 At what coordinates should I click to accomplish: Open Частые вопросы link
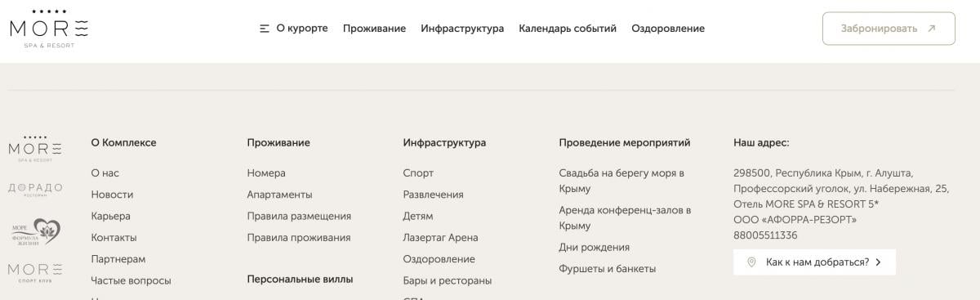pos(131,281)
